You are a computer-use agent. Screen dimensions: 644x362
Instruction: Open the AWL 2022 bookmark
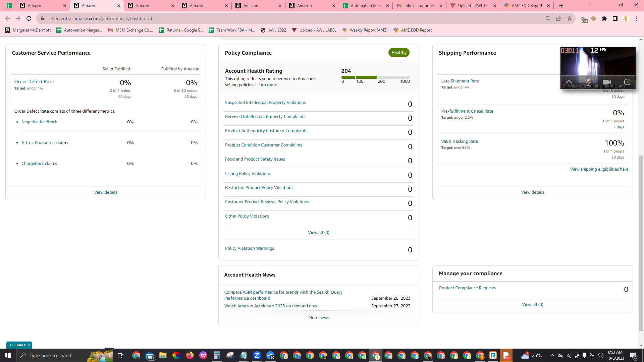pyautogui.click(x=273, y=30)
